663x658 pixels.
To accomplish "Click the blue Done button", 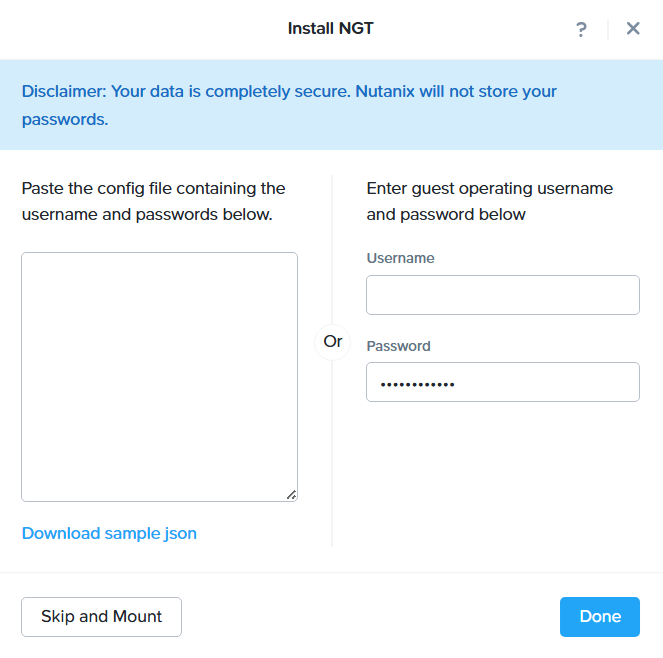I will coord(599,617).
